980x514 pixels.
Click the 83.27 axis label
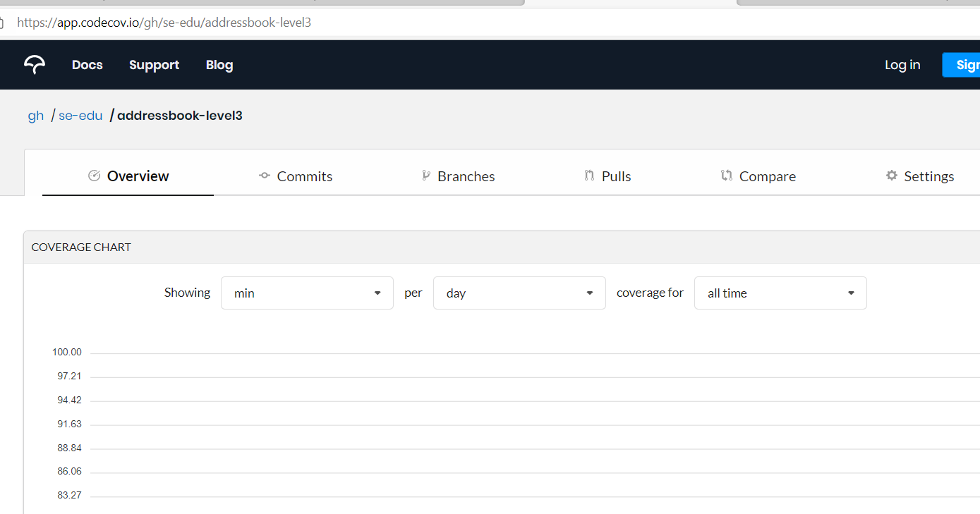(x=69, y=496)
